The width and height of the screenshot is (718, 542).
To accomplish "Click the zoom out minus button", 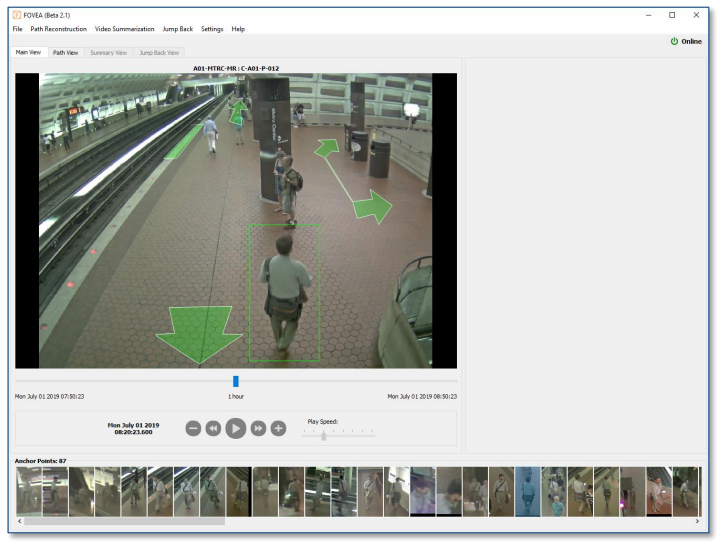I will pos(193,428).
